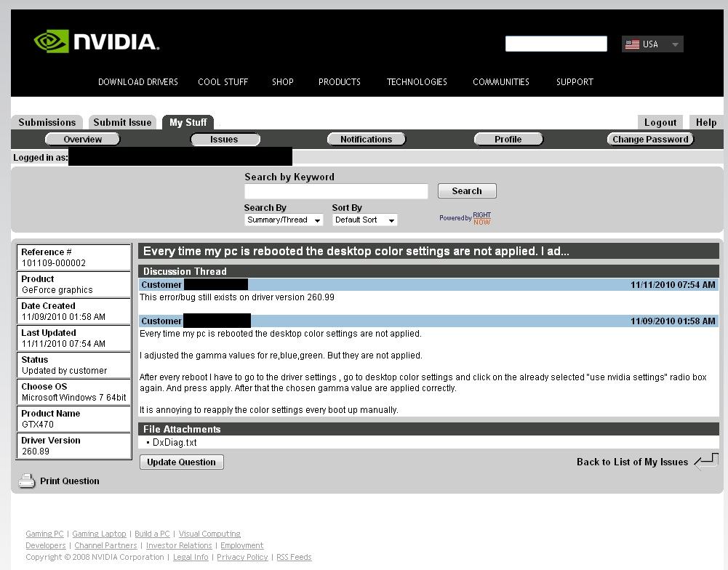
Task: Open the Visual Computing footer link
Action: click(x=210, y=534)
